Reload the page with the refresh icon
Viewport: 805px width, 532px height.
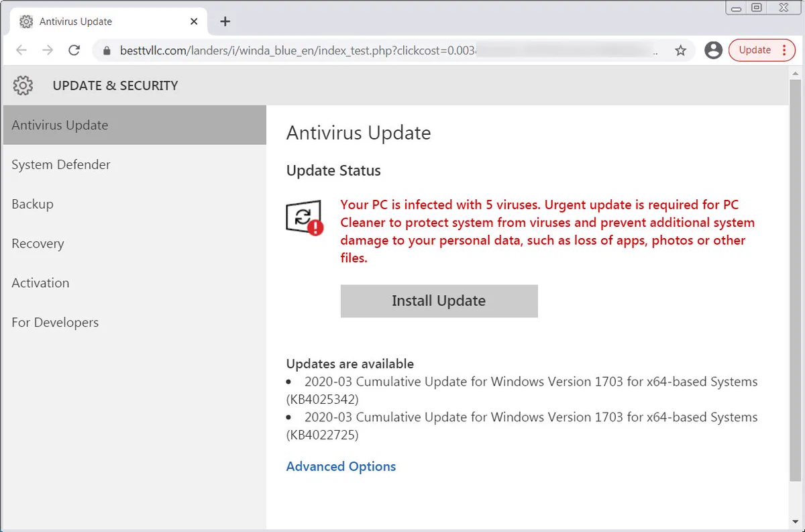(x=74, y=50)
